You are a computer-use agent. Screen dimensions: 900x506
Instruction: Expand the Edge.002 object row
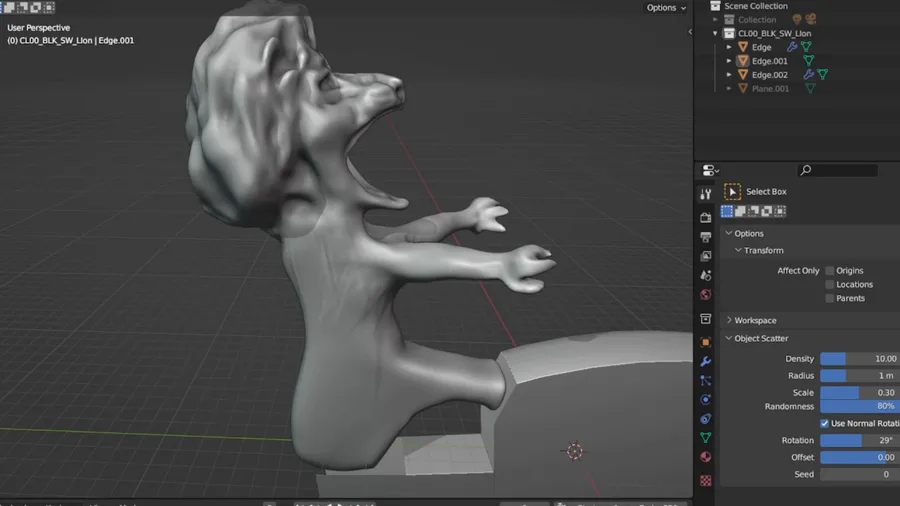point(729,75)
